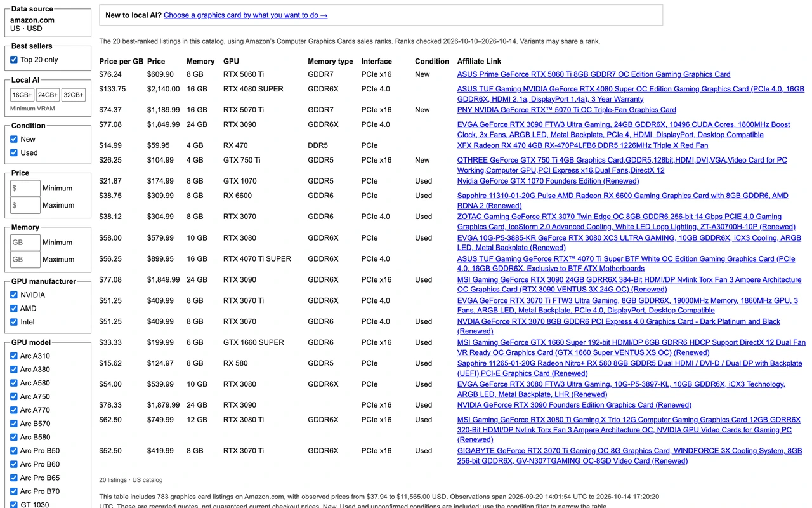This screenshot has width=812, height=508.
Task: Toggle the New condition checkbox
Action: [14, 139]
